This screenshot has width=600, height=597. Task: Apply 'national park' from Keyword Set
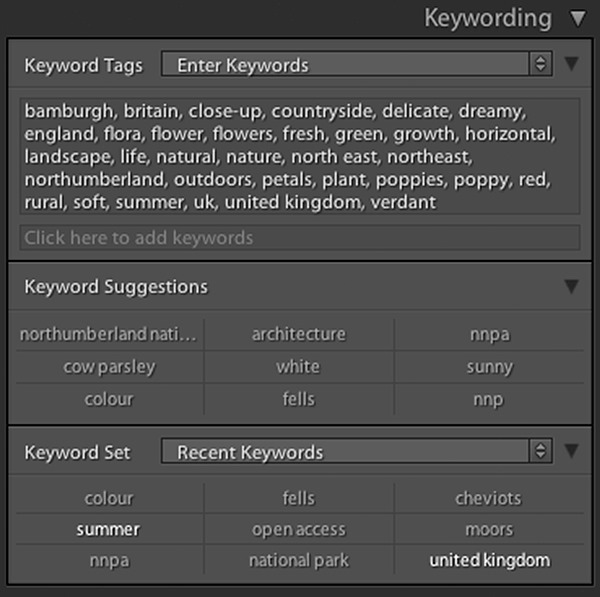point(298,561)
